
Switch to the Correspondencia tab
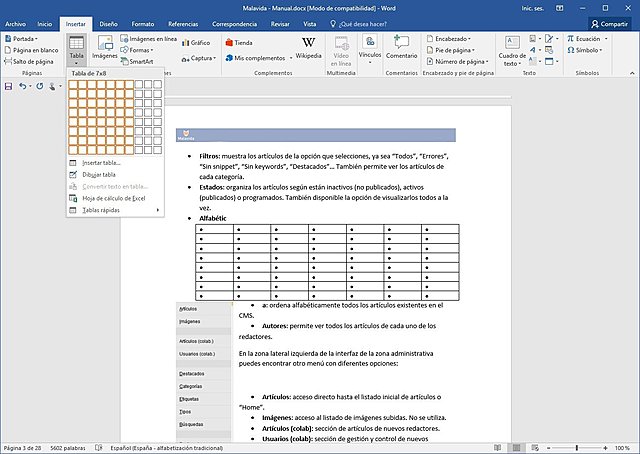coord(234,24)
